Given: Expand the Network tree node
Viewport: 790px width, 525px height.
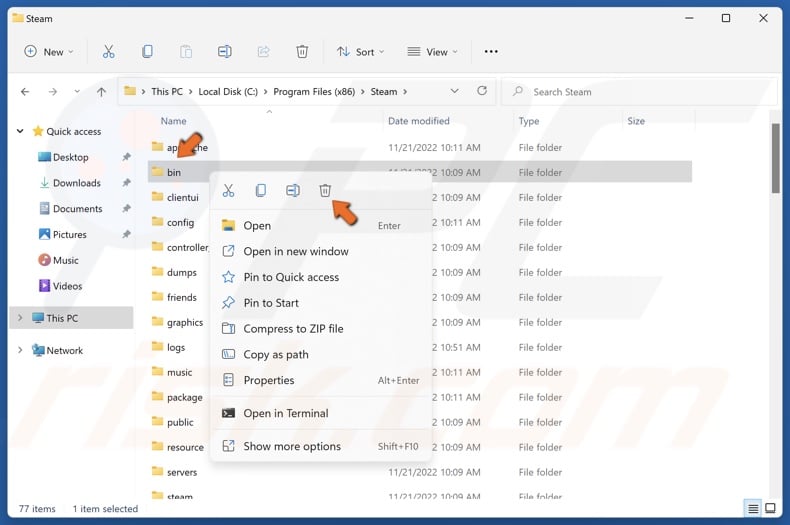Looking at the screenshot, I should coord(20,350).
